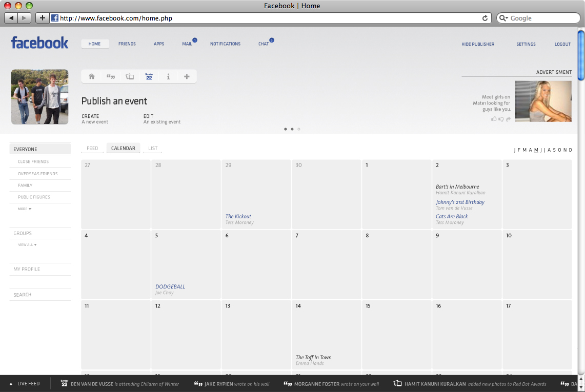Click the vertical page scrollbar thumb
The height and width of the screenshot is (392, 585).
tap(581, 55)
